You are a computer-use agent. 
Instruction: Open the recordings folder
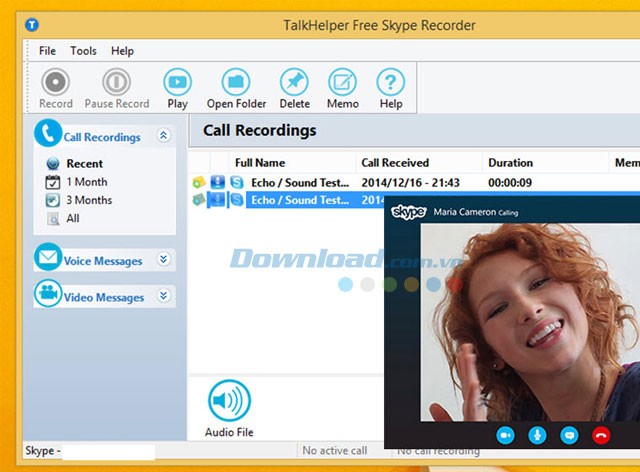236,89
